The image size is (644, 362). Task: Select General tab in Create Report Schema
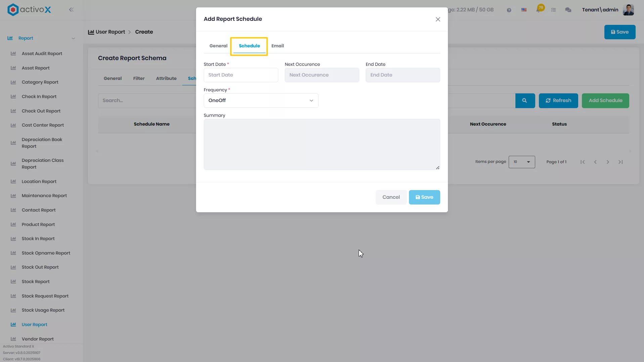(112, 79)
